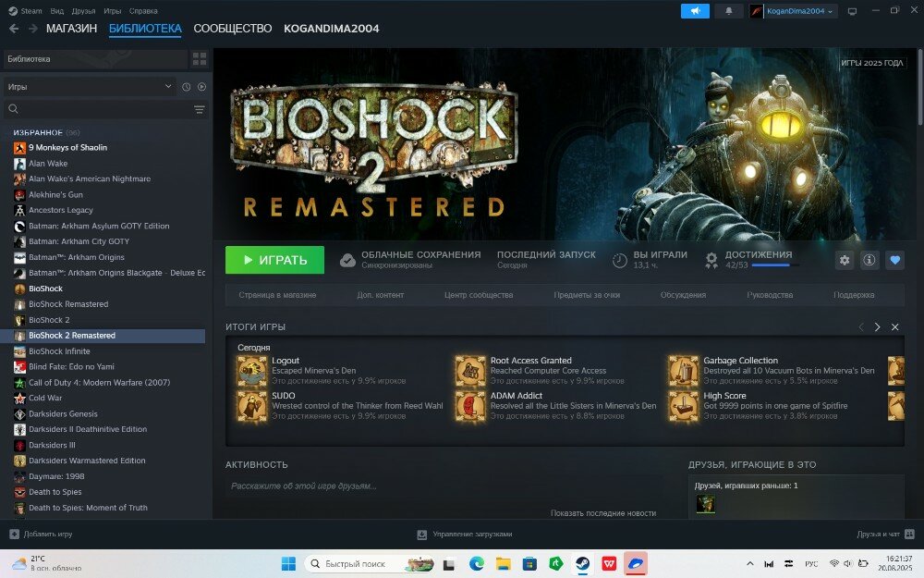Image resolution: width=924 pixels, height=578 pixels.
Task: Click add game plus icon
Action: pos(14,535)
